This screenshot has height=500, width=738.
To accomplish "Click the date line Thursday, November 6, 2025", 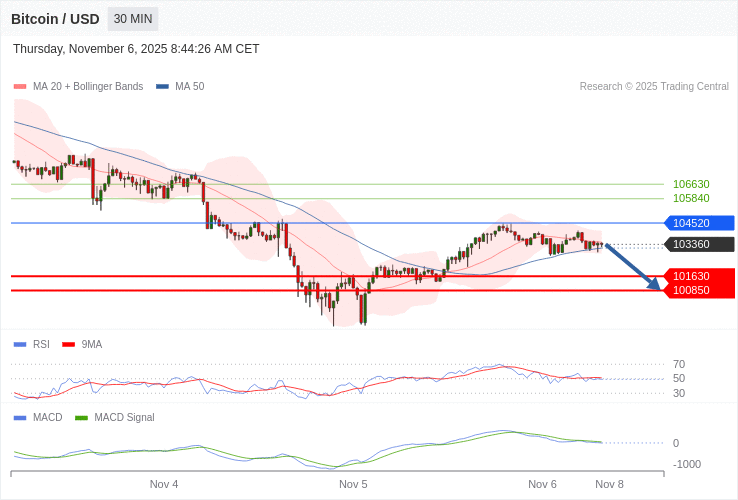I will pos(136,49).
